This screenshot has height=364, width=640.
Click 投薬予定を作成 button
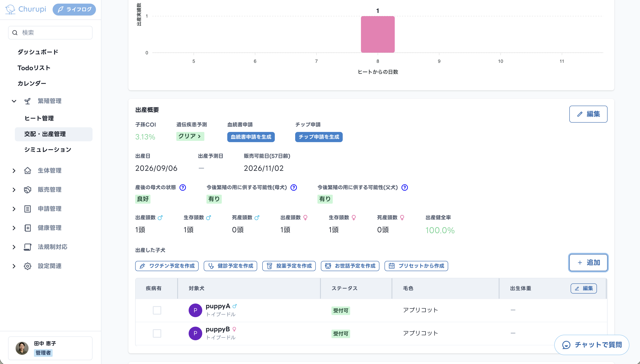289,266
